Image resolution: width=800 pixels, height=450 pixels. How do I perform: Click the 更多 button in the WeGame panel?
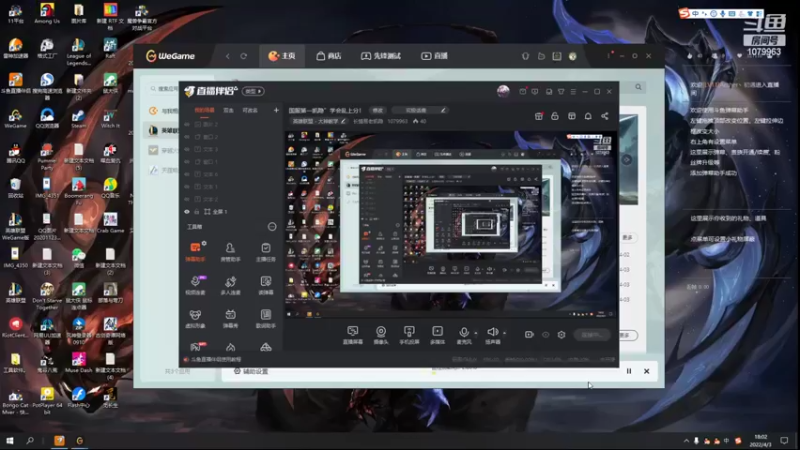coord(628,238)
